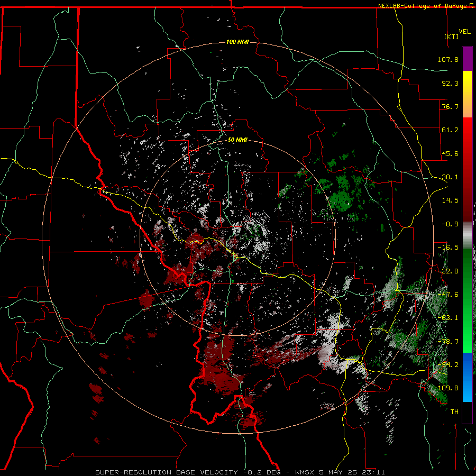Click the 30.1 velocity scale value
Image resolution: width=476 pixels, height=476 pixels.
pyautogui.click(x=450, y=177)
